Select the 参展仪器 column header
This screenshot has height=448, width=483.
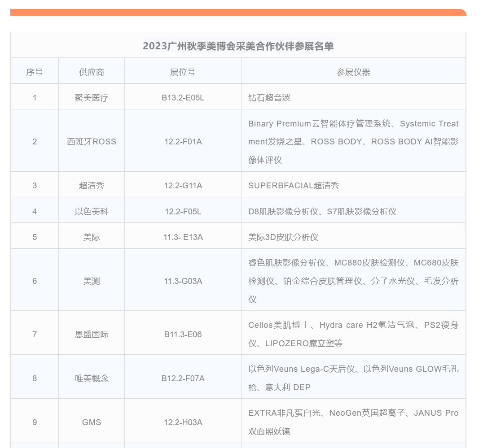pyautogui.click(x=353, y=72)
